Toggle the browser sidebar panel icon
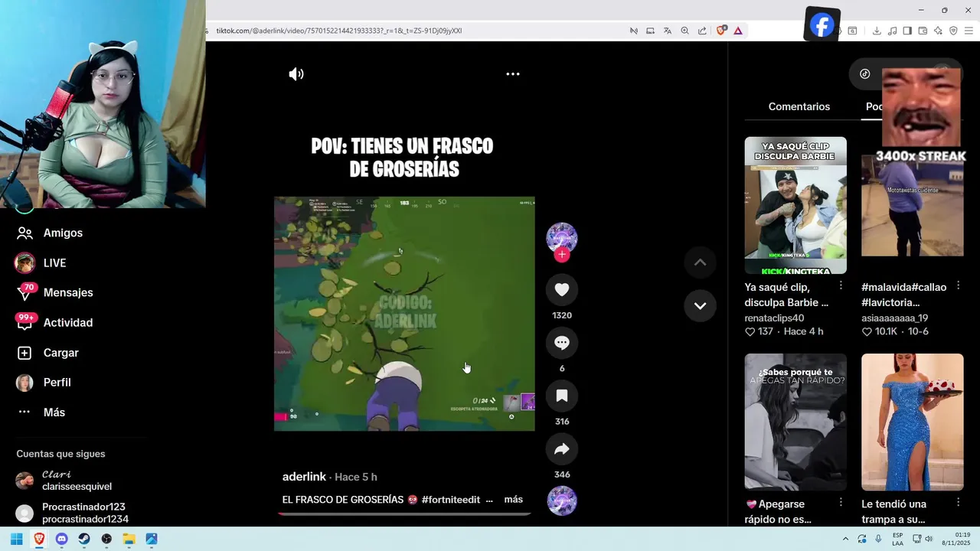Viewport: 980px width, 551px height. click(x=907, y=31)
